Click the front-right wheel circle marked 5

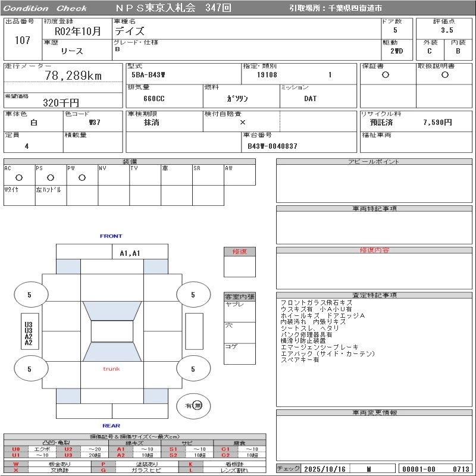coord(193,295)
